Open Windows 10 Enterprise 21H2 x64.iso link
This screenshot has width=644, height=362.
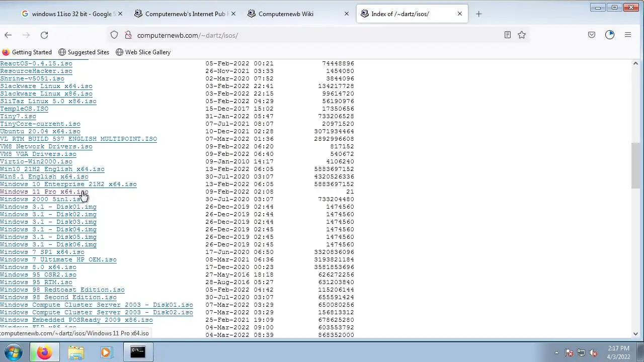coord(68,184)
